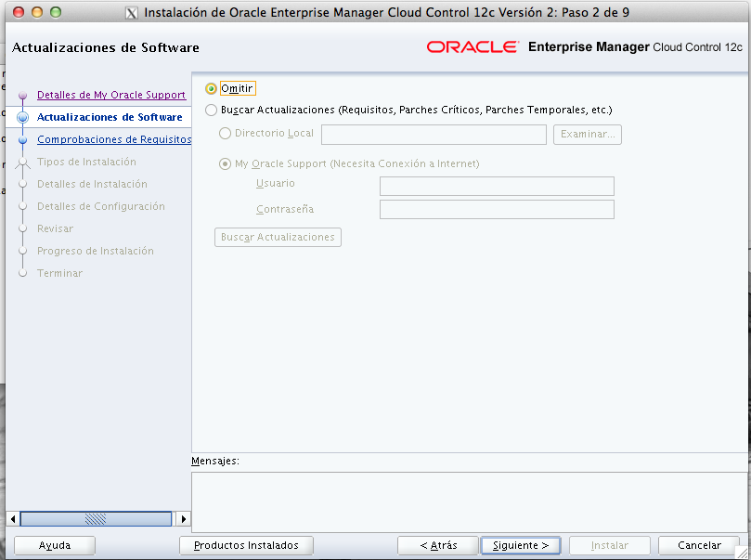Open the Productos Instalados dialog
751x560 pixels.
(246, 545)
